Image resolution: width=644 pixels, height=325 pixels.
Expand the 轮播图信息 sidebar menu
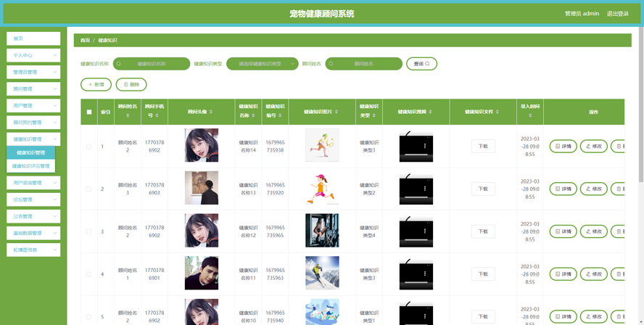(33, 250)
